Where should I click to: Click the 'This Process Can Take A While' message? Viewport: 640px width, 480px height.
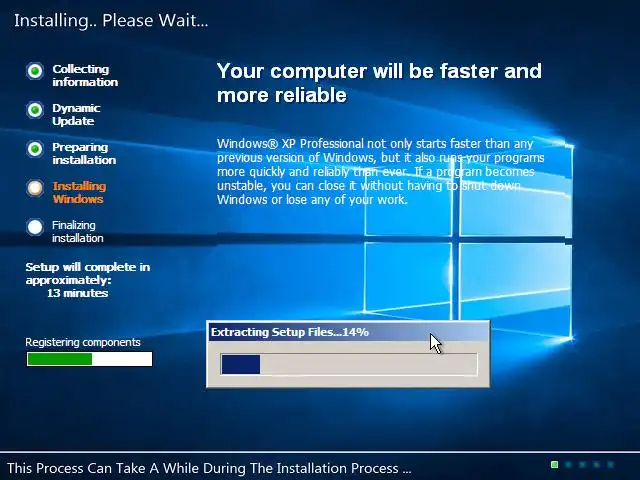click(x=209, y=468)
